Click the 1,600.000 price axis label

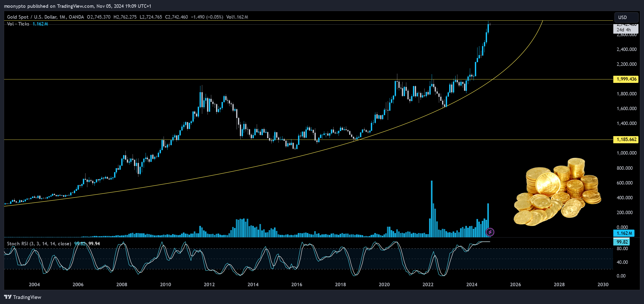tap(627, 109)
